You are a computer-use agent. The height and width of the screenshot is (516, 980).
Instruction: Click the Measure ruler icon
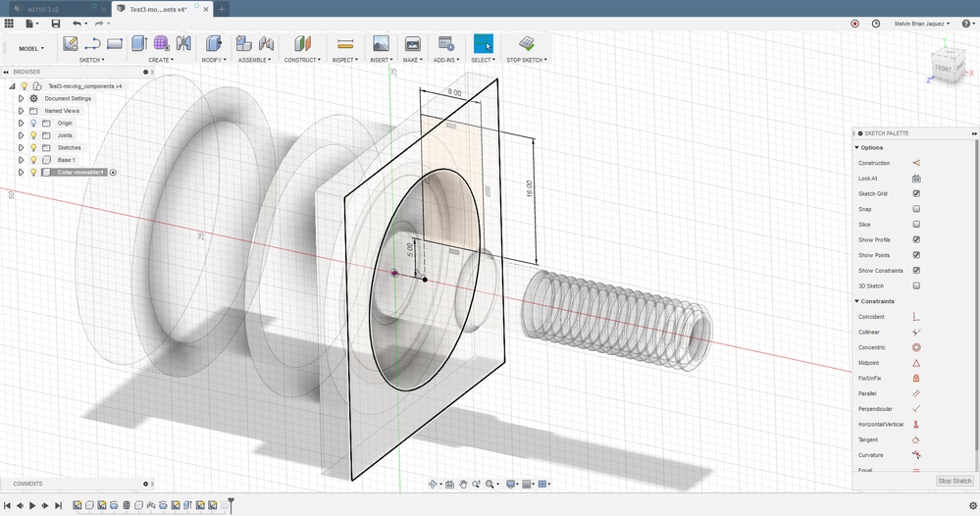point(345,44)
